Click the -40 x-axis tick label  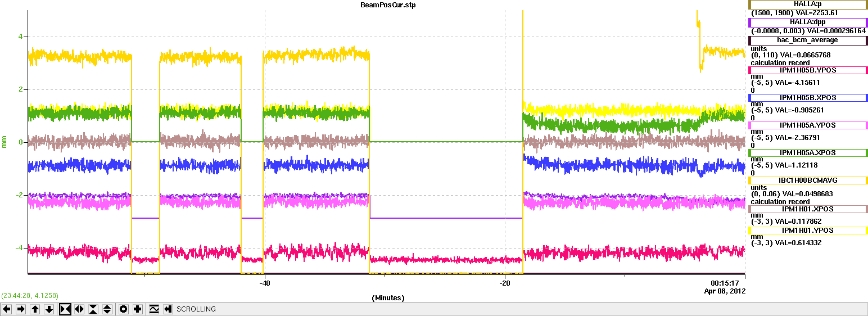tap(265, 283)
